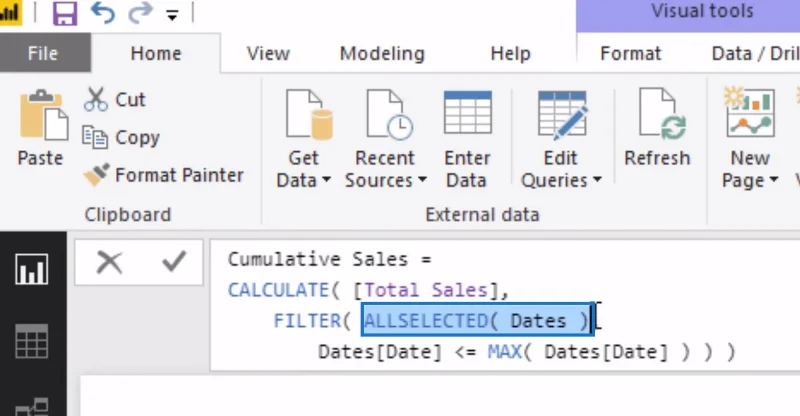Screen dimensions: 800x416
Task: Click the Edit Queries icon
Action: [563, 115]
